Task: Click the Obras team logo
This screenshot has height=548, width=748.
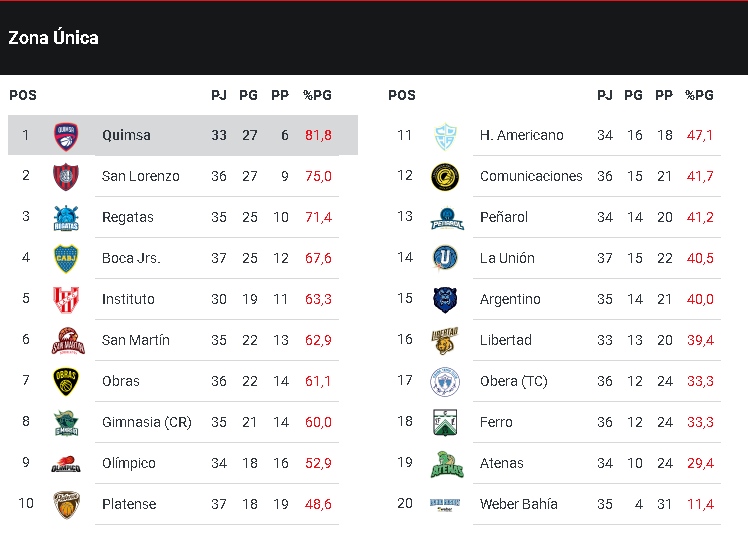Action: click(x=66, y=381)
